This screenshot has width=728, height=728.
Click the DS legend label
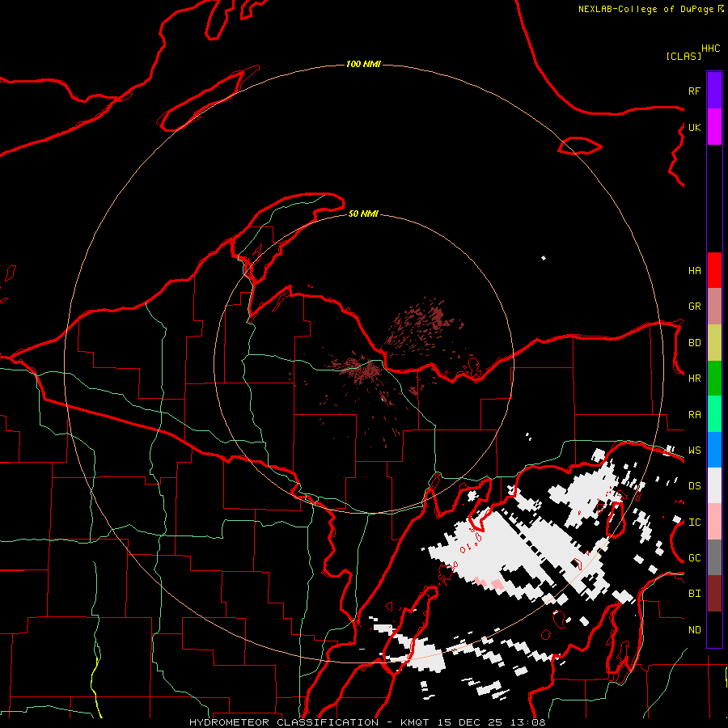[694, 486]
